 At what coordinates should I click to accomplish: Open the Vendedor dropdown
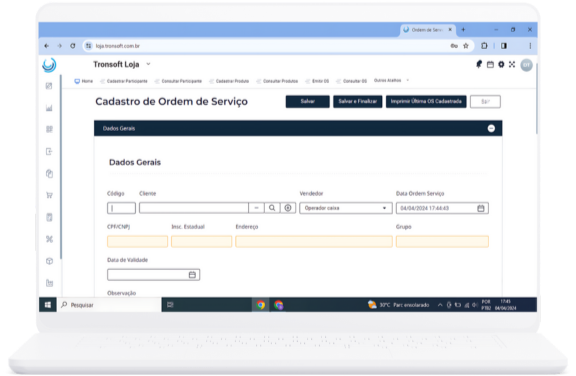click(x=346, y=208)
